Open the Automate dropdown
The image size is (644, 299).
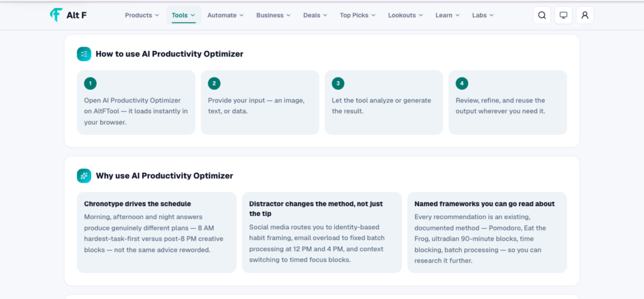click(225, 15)
